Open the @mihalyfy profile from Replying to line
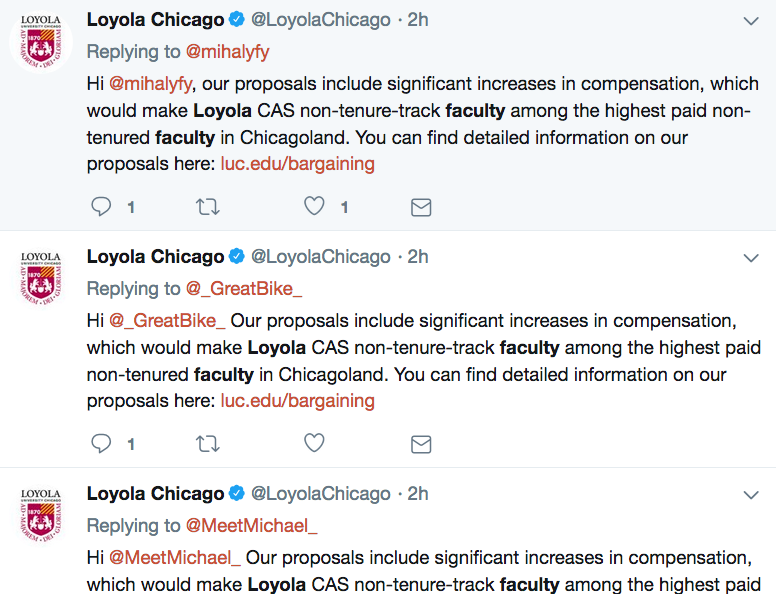776x594 pixels. point(228,52)
